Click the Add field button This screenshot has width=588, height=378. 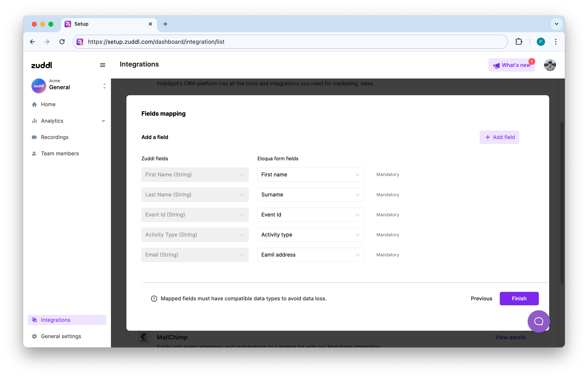(499, 137)
